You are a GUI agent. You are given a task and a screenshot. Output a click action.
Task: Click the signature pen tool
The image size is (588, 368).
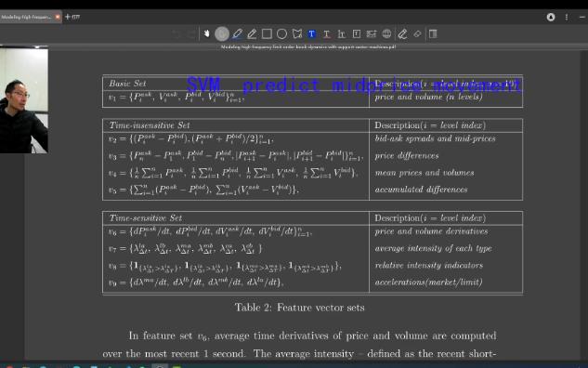[x=402, y=34]
